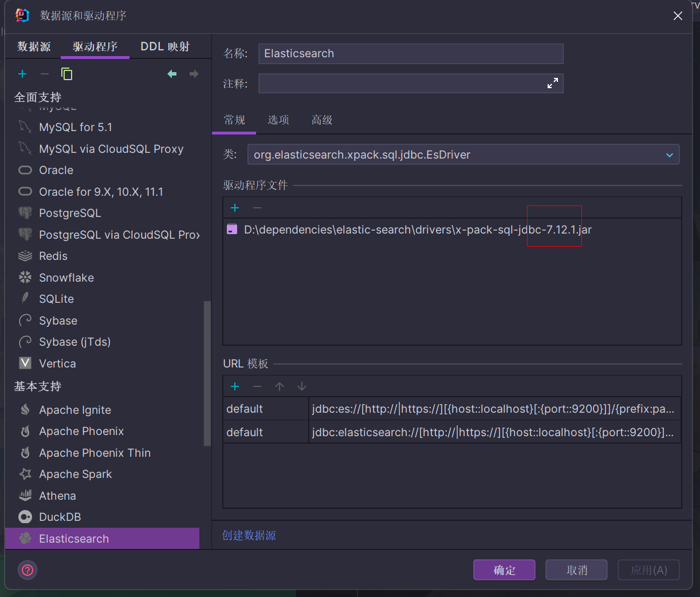
Task: Switch to the 驱动程序 tab
Action: pos(95,47)
